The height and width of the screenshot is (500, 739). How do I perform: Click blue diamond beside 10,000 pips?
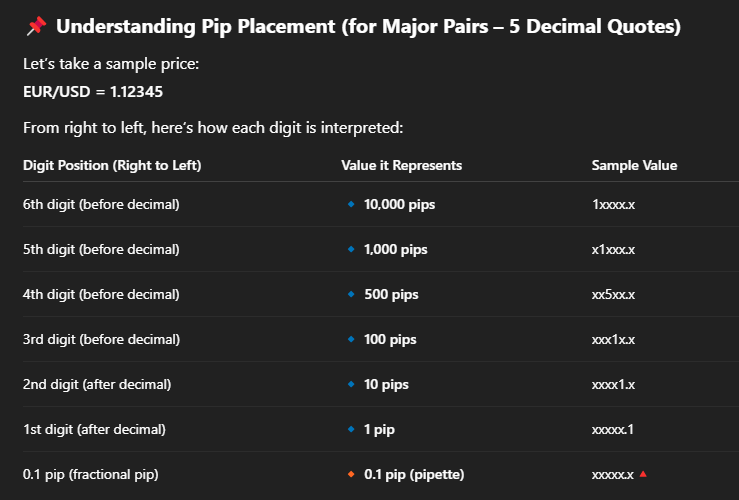tap(351, 204)
